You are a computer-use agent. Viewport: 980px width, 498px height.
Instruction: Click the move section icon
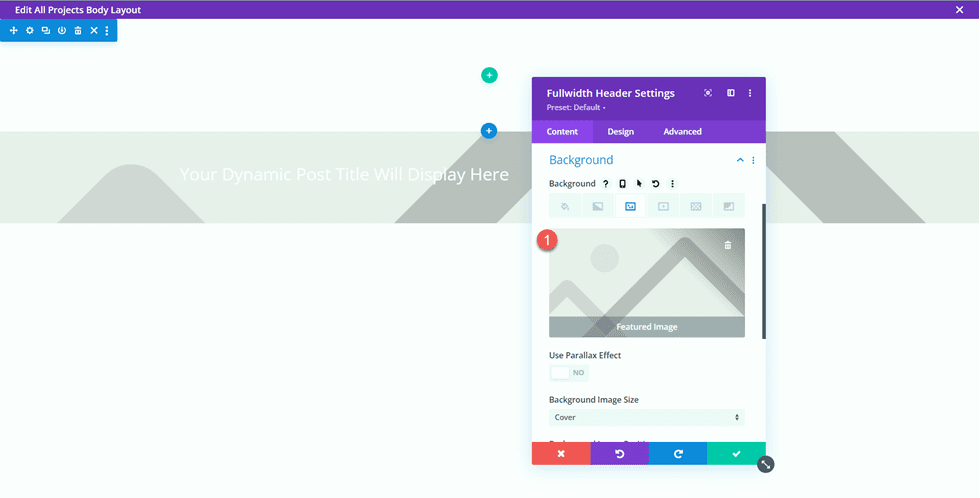(x=14, y=31)
